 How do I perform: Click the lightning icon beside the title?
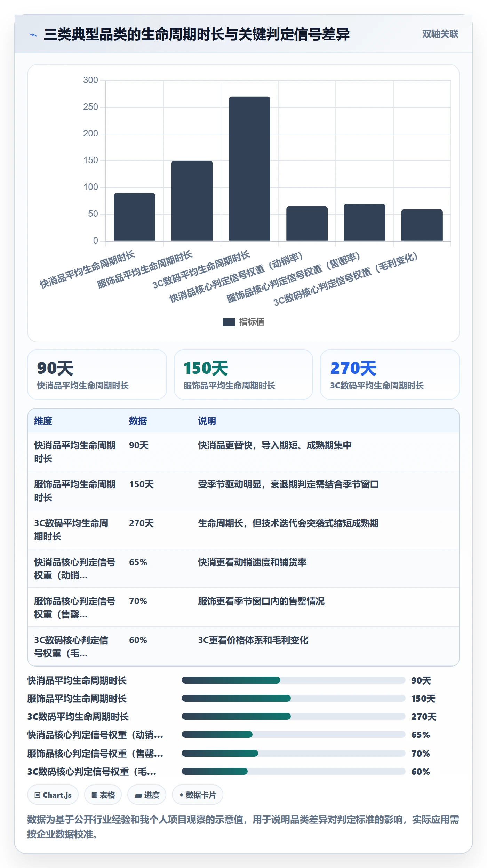[x=33, y=35]
